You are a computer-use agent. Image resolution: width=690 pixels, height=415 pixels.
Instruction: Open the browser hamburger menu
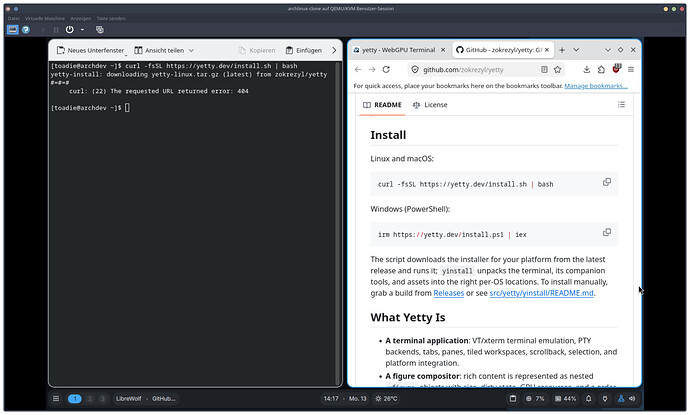(x=631, y=70)
